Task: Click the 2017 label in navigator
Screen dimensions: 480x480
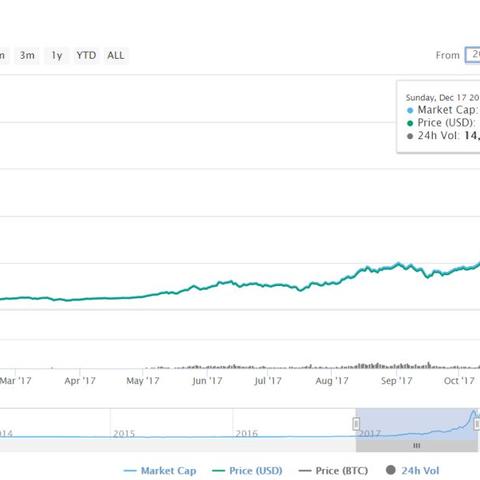Action: 369,434
